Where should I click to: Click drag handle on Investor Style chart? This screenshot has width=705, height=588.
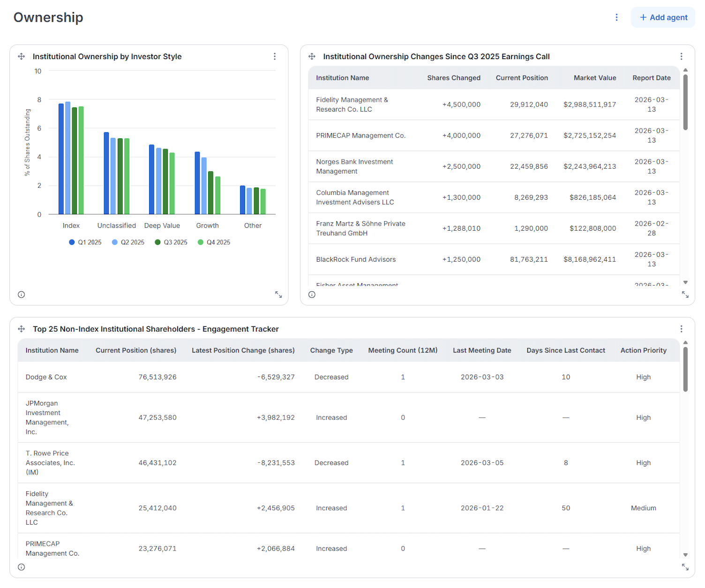tap(22, 56)
